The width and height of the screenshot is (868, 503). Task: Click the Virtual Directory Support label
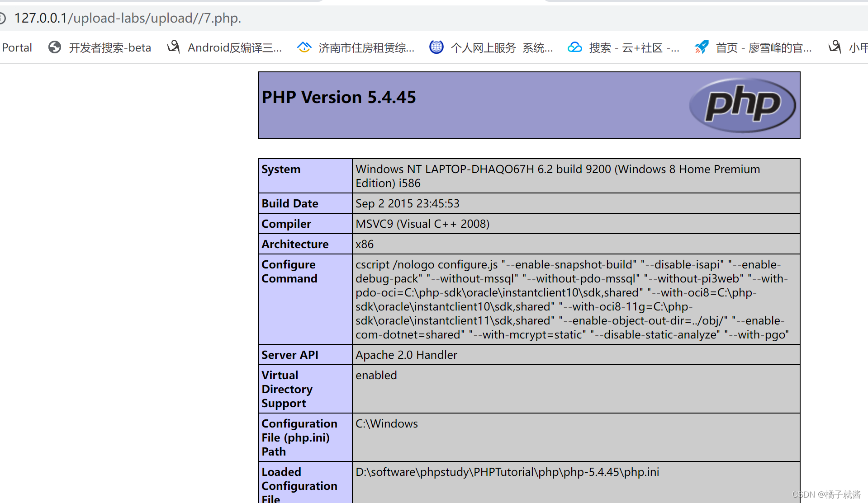coord(287,389)
